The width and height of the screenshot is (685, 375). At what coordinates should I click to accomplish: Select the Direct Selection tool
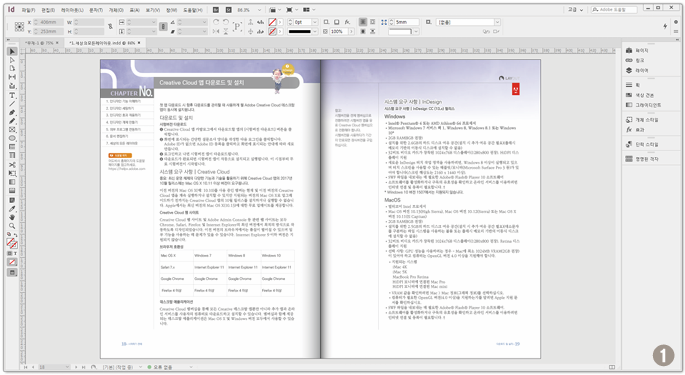pos(12,60)
